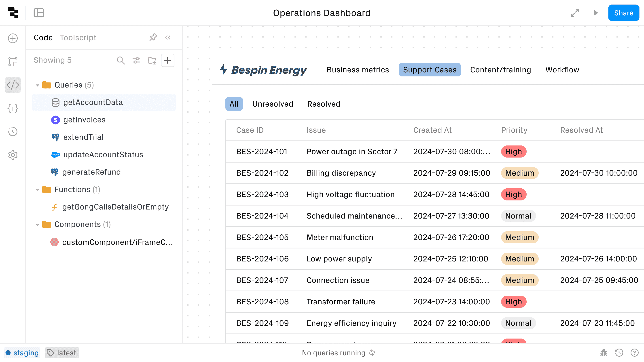Click the fullscreen expand arrows icon
644x362 pixels.
[x=575, y=13]
